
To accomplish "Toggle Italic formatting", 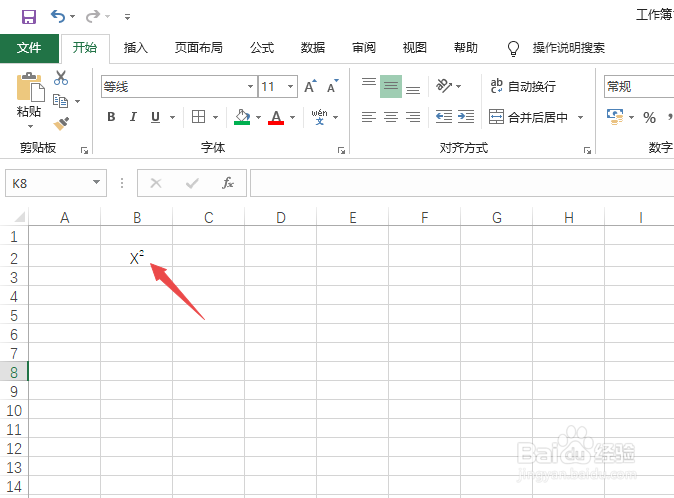I will [133, 117].
